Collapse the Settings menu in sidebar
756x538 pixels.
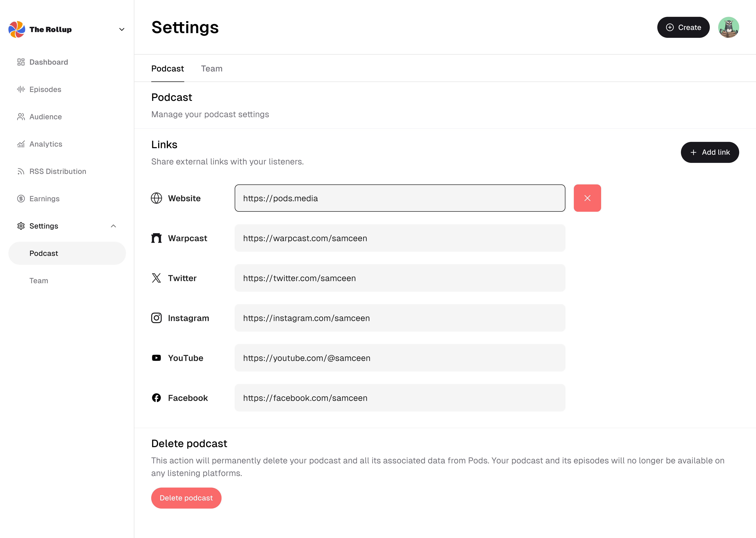pos(114,226)
